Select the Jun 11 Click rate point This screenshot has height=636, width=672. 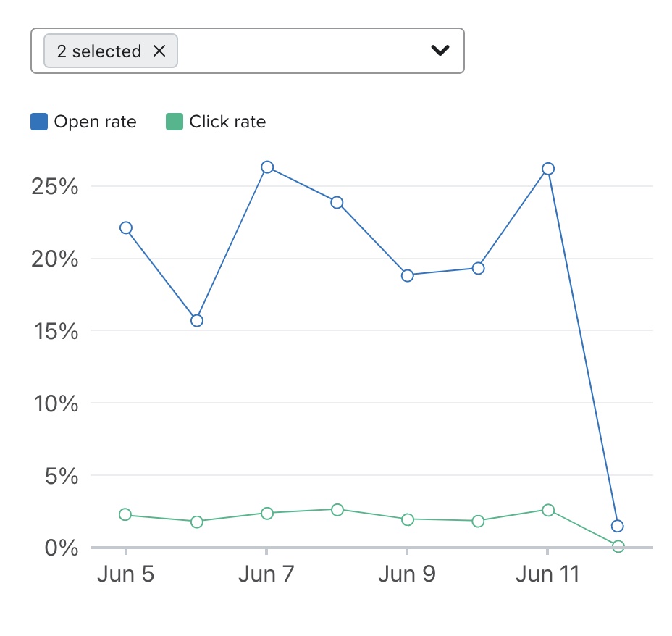[548, 510]
